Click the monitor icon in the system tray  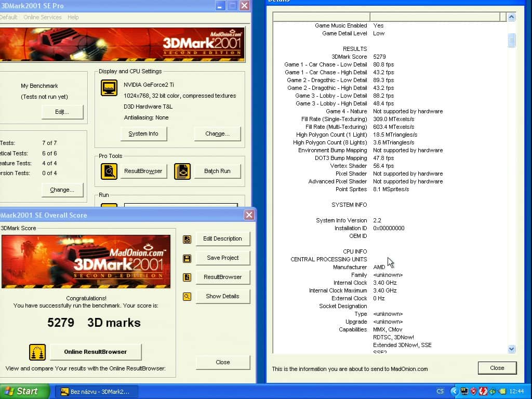pyautogui.click(x=464, y=391)
